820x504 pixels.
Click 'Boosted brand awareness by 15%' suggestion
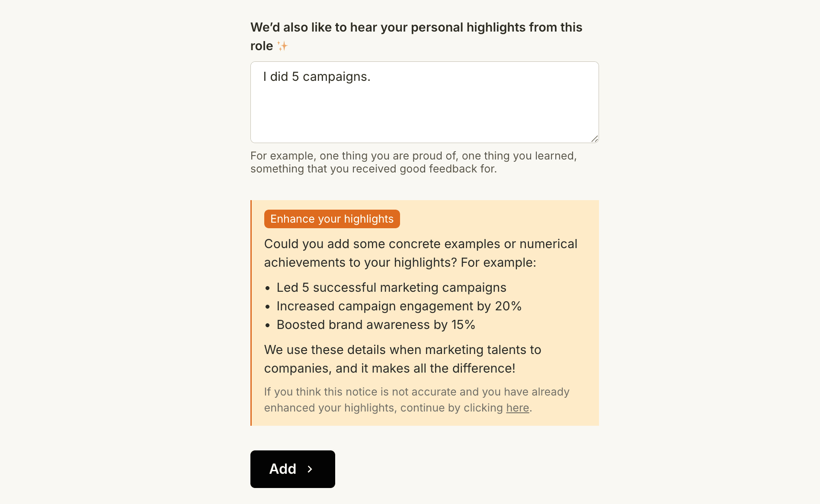pos(375,325)
